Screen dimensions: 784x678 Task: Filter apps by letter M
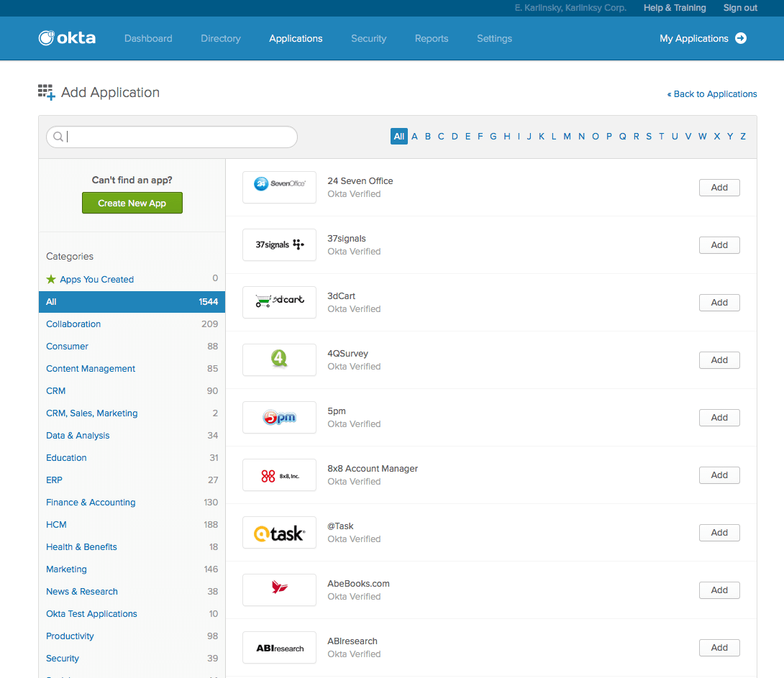(x=567, y=137)
